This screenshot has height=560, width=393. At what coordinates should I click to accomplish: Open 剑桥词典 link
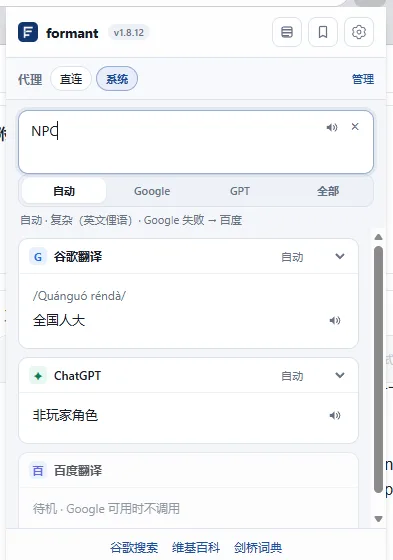click(x=258, y=548)
